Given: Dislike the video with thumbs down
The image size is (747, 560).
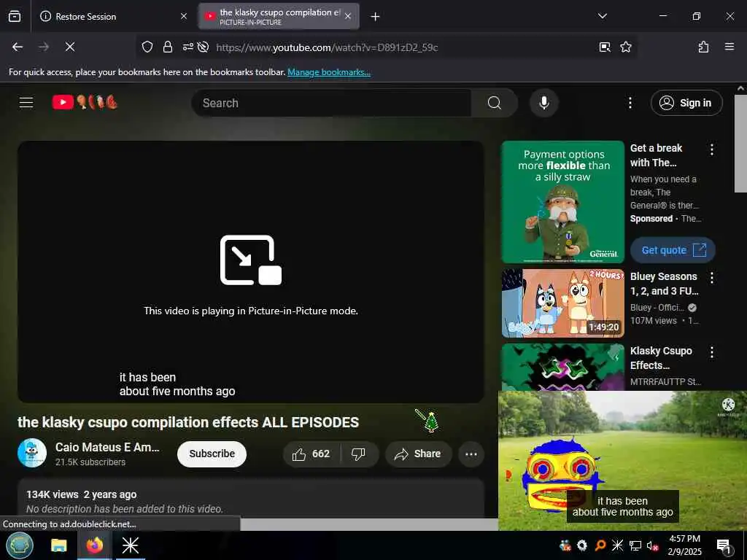Looking at the screenshot, I should pyautogui.click(x=358, y=454).
